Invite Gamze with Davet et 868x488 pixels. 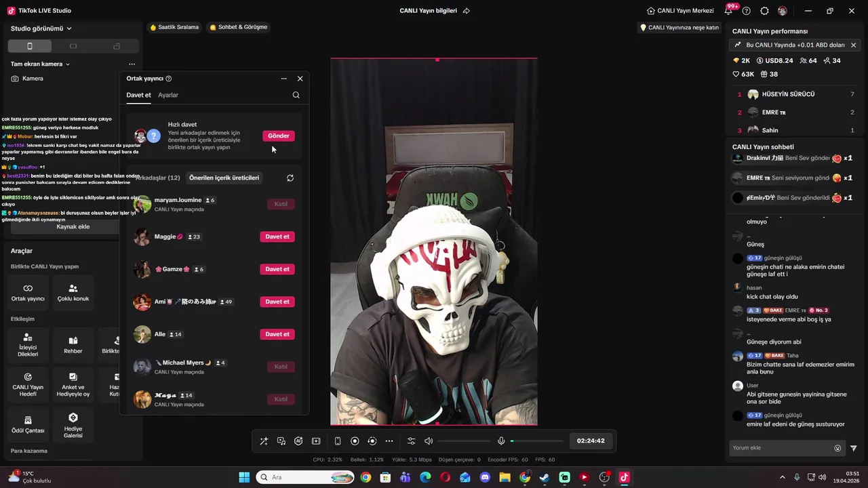(277, 269)
